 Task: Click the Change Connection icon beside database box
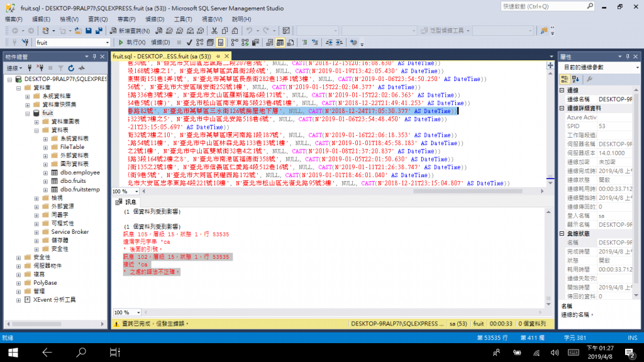[x=25, y=42]
